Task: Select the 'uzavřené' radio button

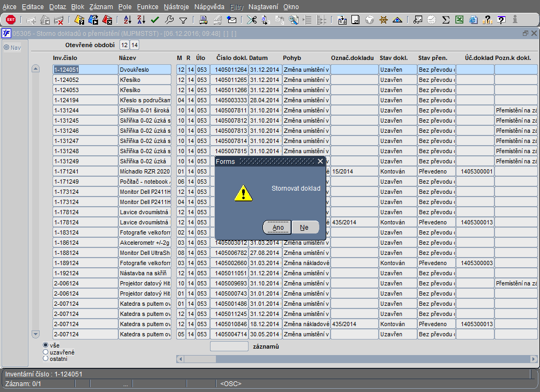Action: click(x=46, y=352)
